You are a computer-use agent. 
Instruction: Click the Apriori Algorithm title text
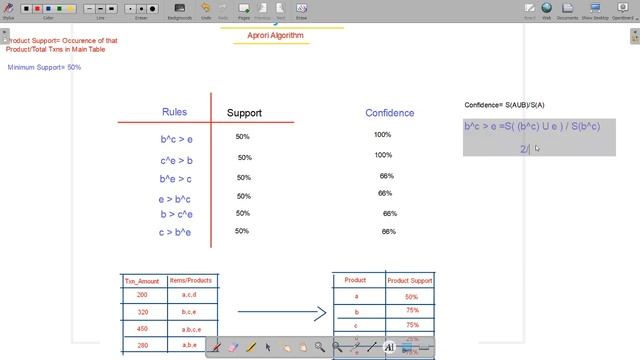(x=276, y=36)
